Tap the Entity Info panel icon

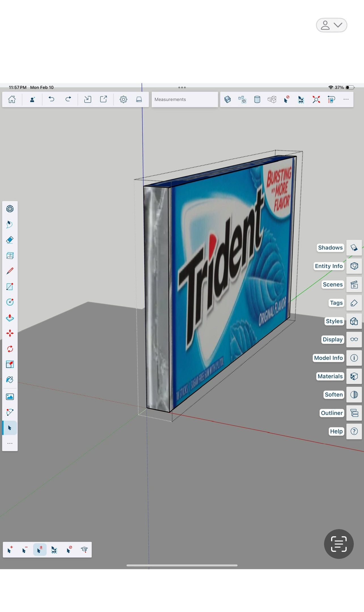click(354, 266)
